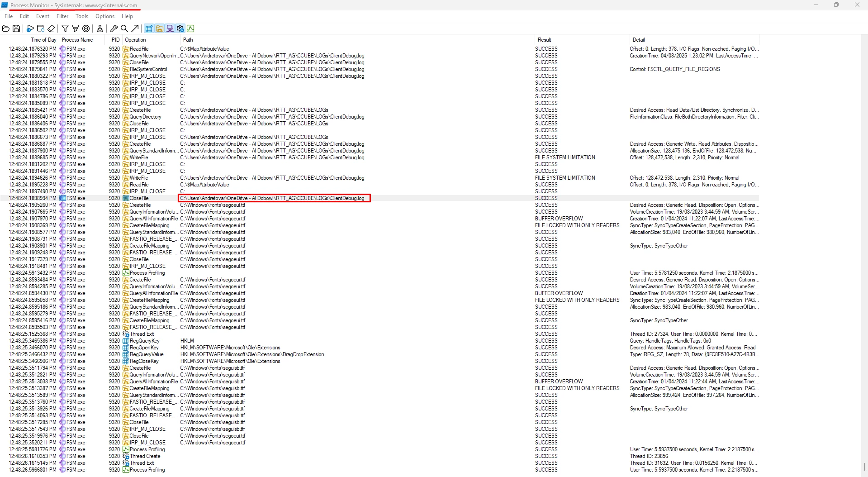The width and height of the screenshot is (868, 477).
Task: Click FILE LOCKED WITH ONLY READERS at 12:48:25.3513387
Action: (577, 388)
